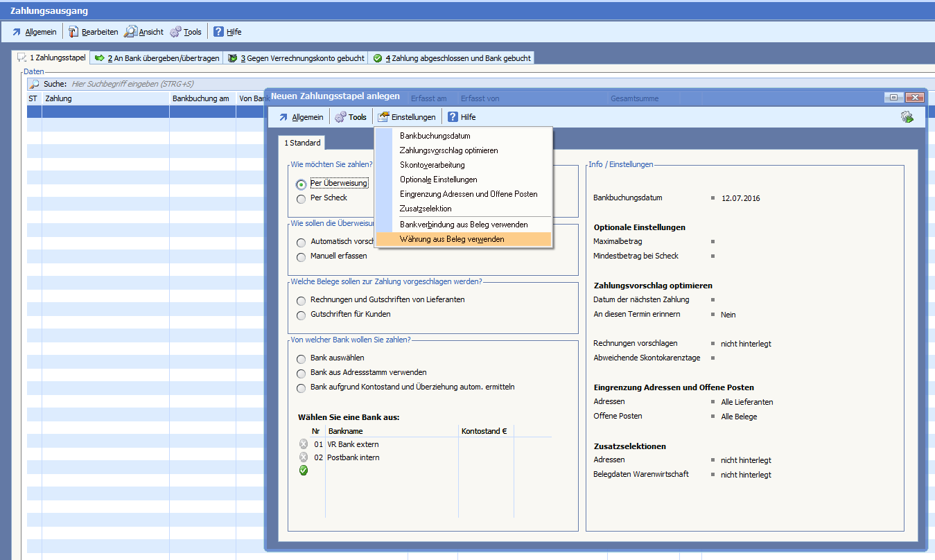Select Skontoverarbeitung from the menu
The height and width of the screenshot is (560, 935).
(x=432, y=165)
